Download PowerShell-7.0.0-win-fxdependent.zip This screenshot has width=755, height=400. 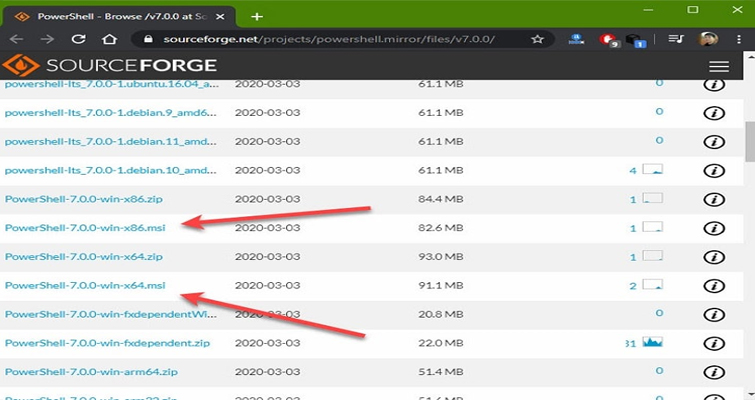tap(107, 343)
